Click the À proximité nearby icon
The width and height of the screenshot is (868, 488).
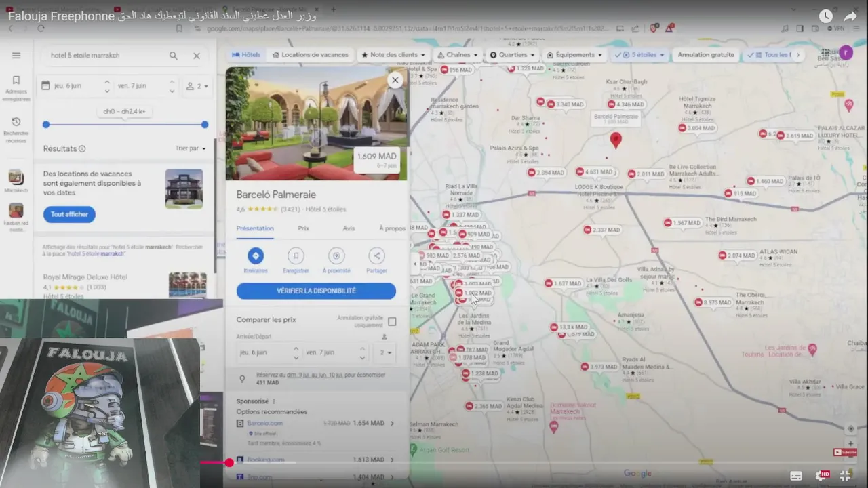pos(336,256)
